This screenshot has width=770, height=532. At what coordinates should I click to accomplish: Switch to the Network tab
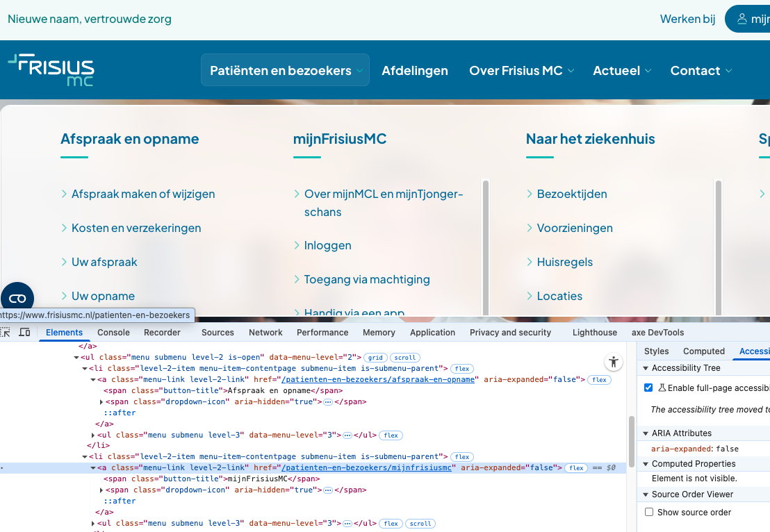(x=265, y=332)
